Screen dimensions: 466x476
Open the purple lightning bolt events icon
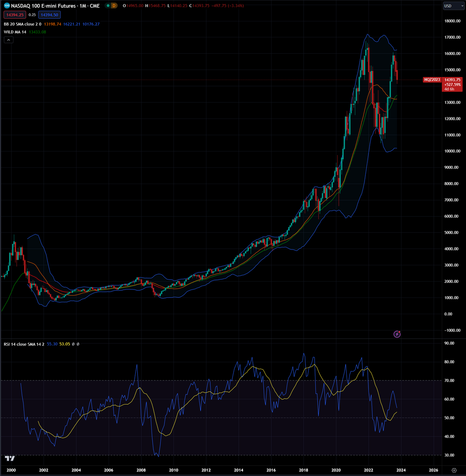397,334
